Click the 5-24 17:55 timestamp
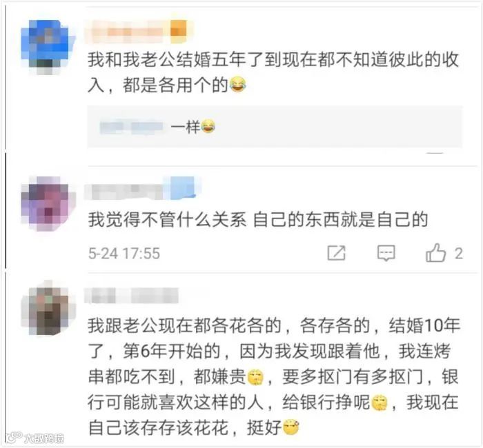The image size is (483, 448). (124, 254)
